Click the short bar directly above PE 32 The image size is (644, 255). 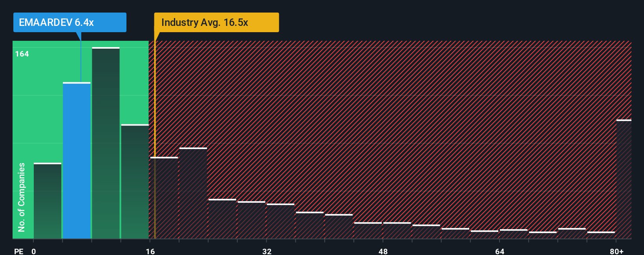click(x=280, y=221)
